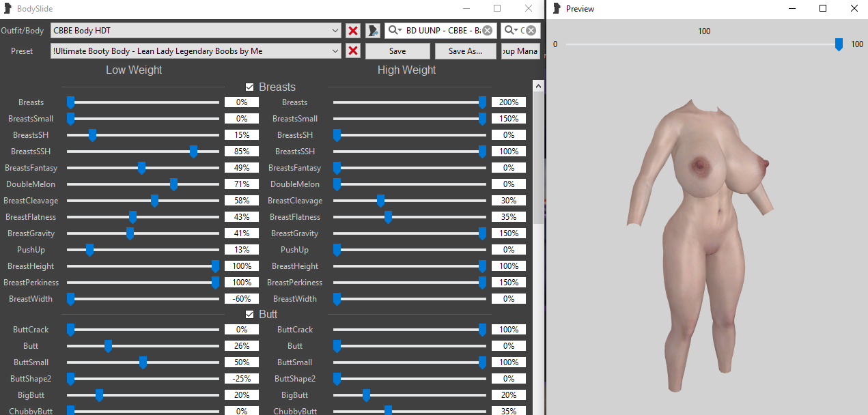
Task: Edit the Low Weight ButtShape2 -25% value field
Action: click(242, 379)
